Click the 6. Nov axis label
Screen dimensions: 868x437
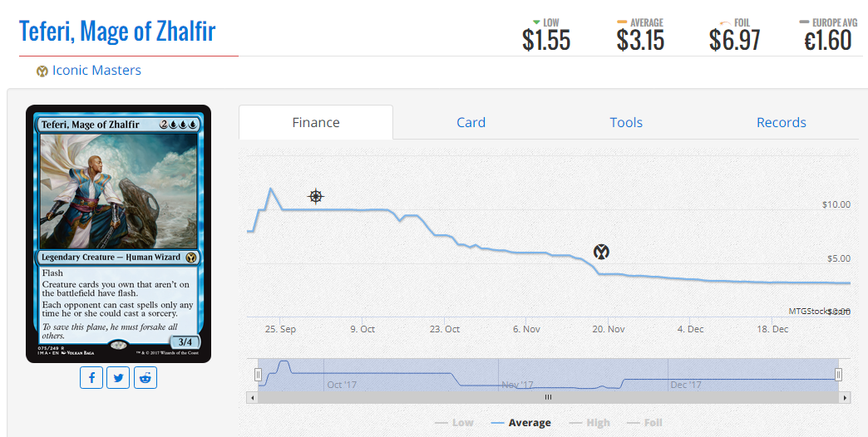[526, 329]
